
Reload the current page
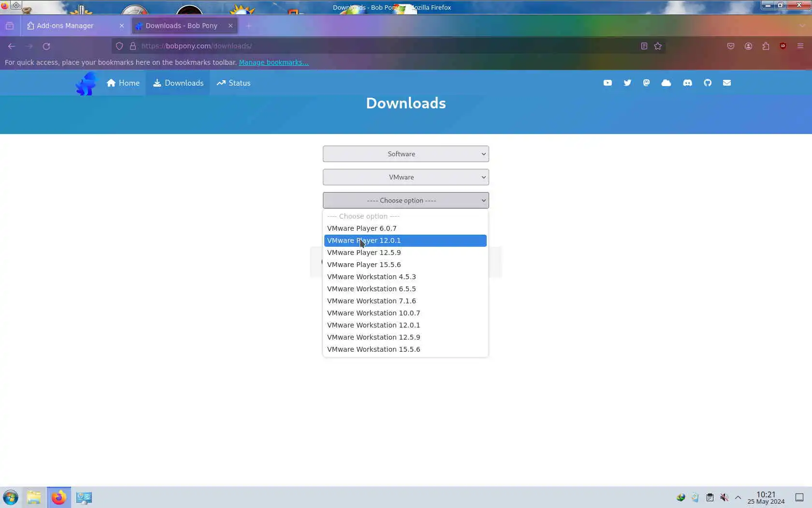tap(46, 46)
